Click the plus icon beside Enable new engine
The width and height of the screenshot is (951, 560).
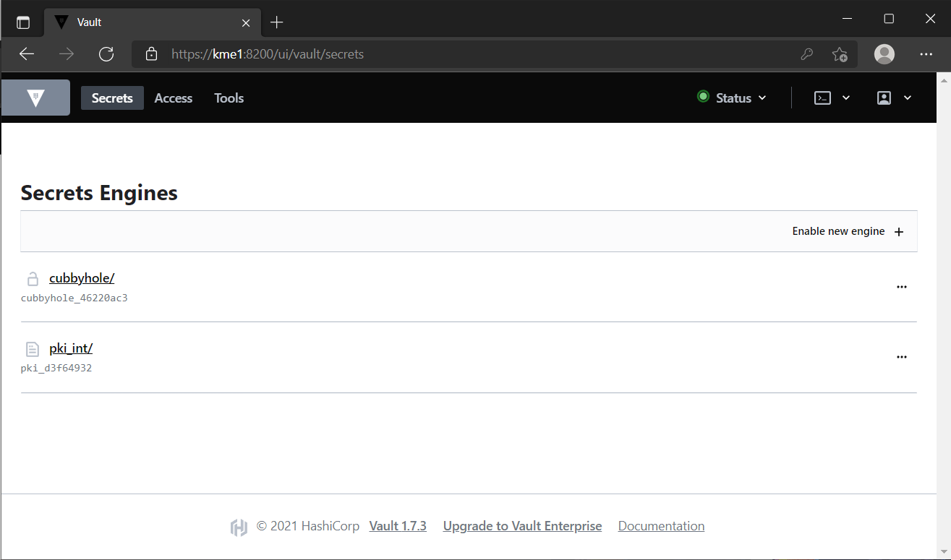coord(899,232)
